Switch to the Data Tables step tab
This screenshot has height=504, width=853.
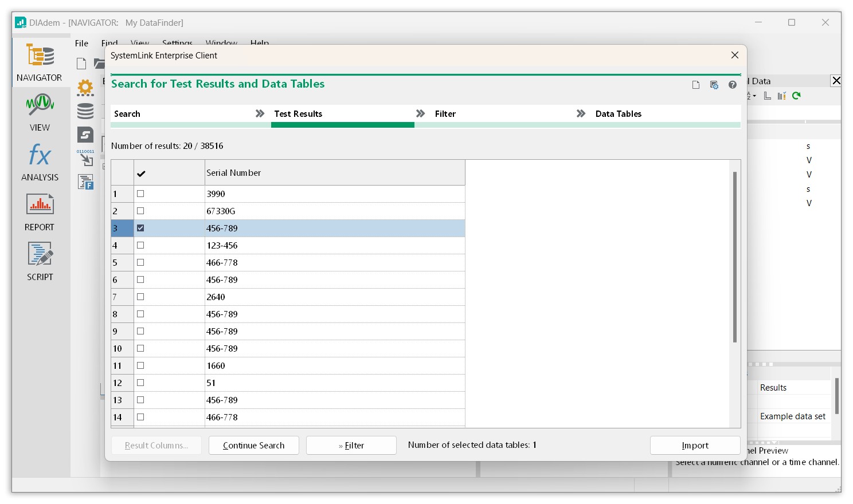tap(618, 114)
